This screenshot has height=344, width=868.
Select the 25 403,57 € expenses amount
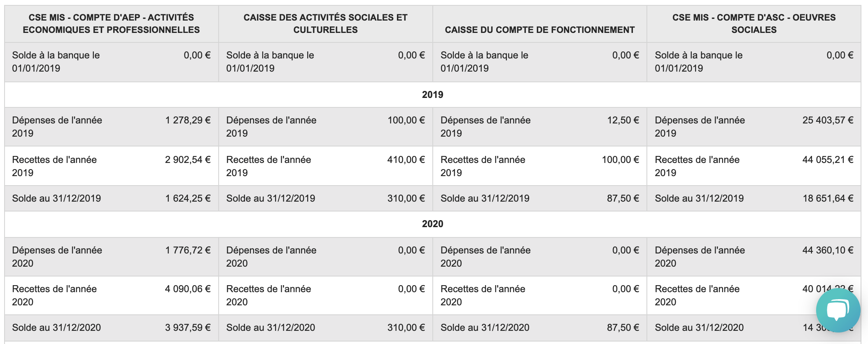pos(828,120)
